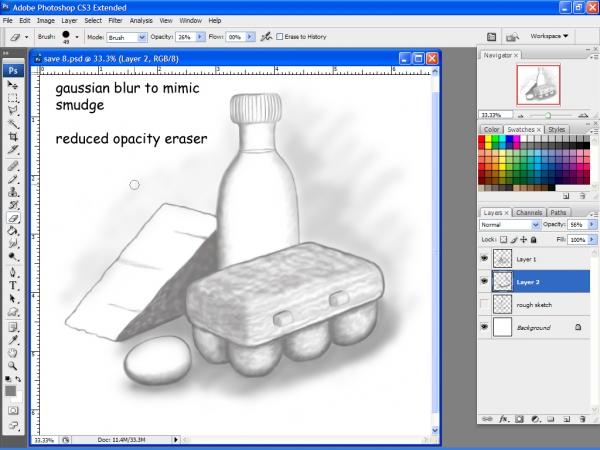Open the eraser Mode dropdown
The width and height of the screenshot is (600, 450).
[142, 37]
